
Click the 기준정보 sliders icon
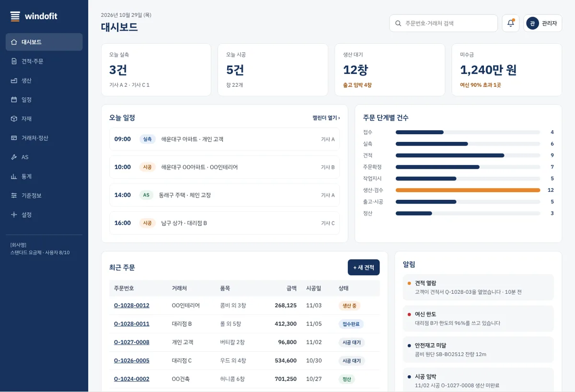coord(14,196)
